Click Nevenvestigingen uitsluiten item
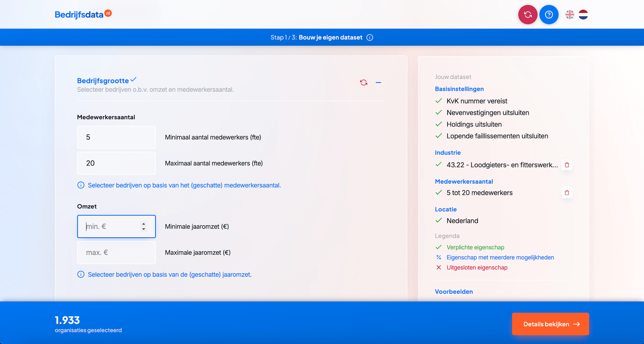 pyautogui.click(x=488, y=113)
